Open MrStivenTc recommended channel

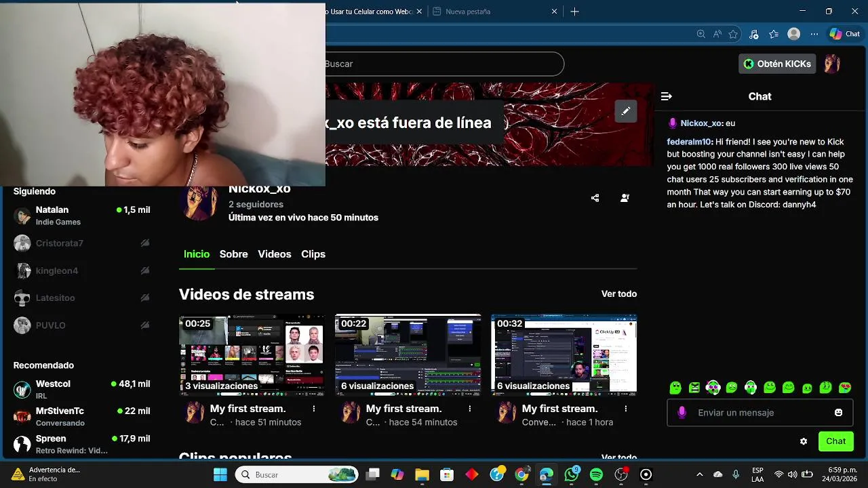tap(81, 417)
